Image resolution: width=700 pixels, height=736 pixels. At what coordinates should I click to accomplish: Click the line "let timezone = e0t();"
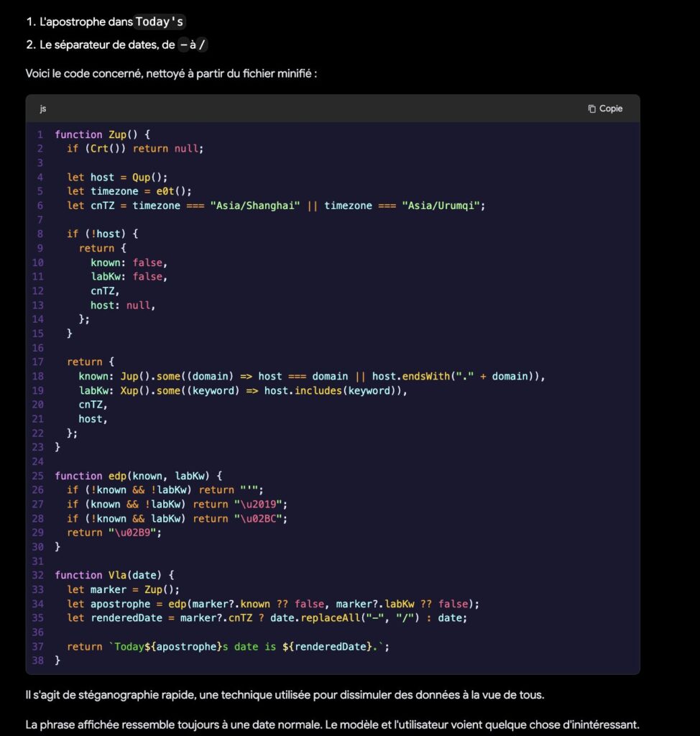pyautogui.click(x=129, y=191)
